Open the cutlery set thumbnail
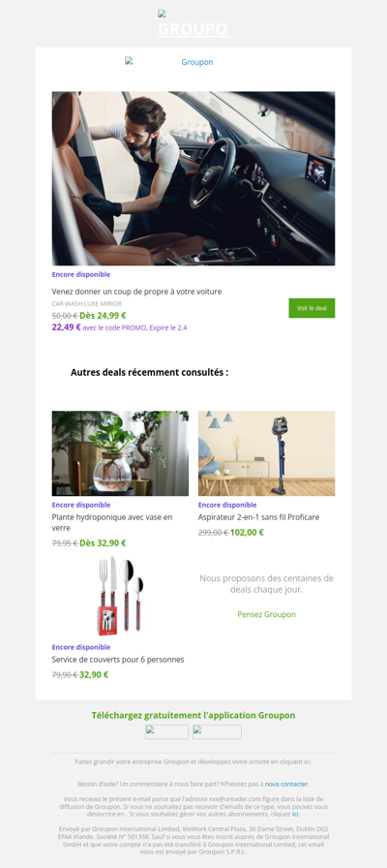387x868 pixels. pos(120,596)
